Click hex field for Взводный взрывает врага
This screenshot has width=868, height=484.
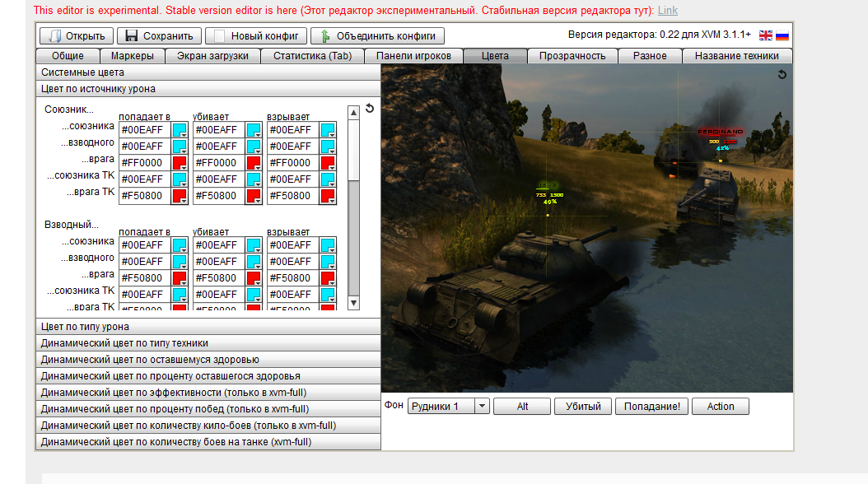click(293, 278)
